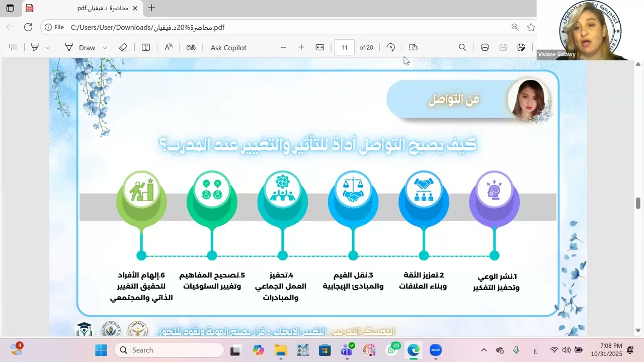The height and width of the screenshot is (362, 644).
Task: Open the Draw ink options dropdown
Action: (x=105, y=48)
